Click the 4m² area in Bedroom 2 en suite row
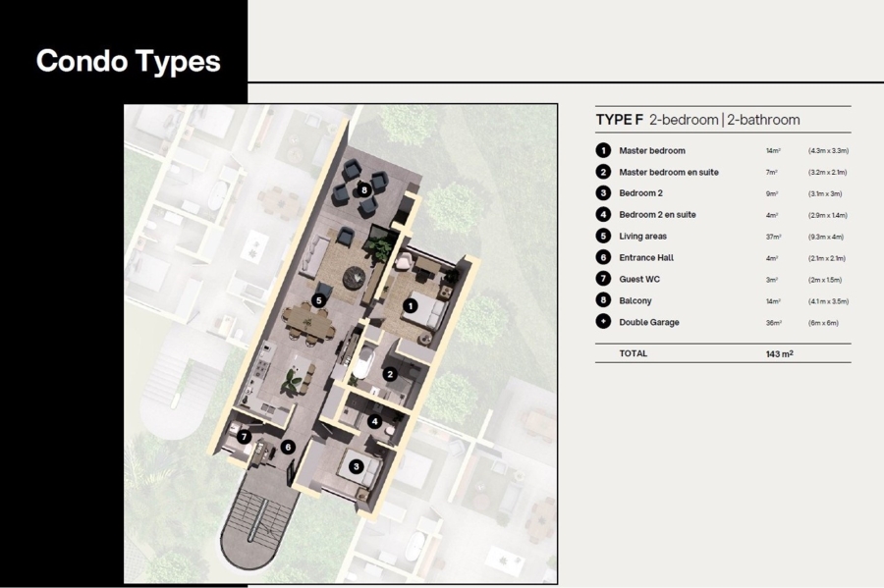884x588 pixels. click(772, 215)
